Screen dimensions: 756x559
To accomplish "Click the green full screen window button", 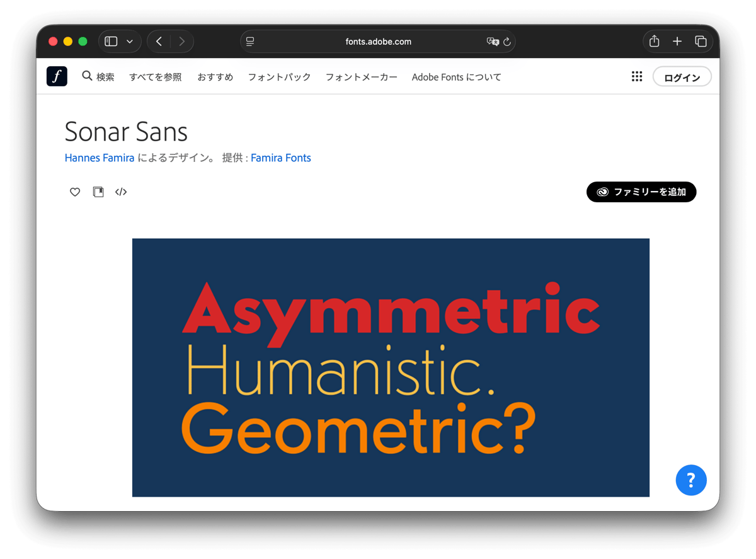I will click(x=83, y=42).
